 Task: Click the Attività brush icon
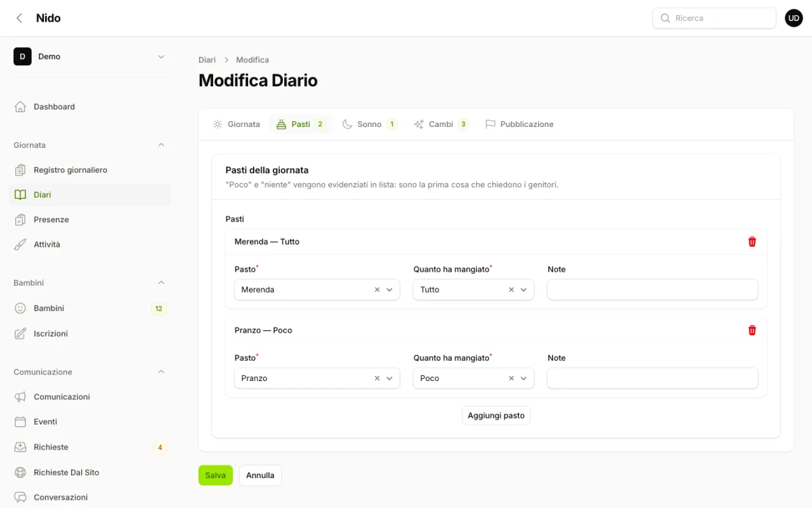click(20, 244)
